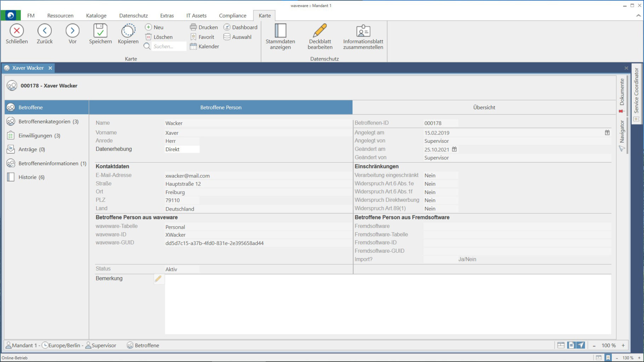Click the Kopieren icon in ribbon

(128, 31)
